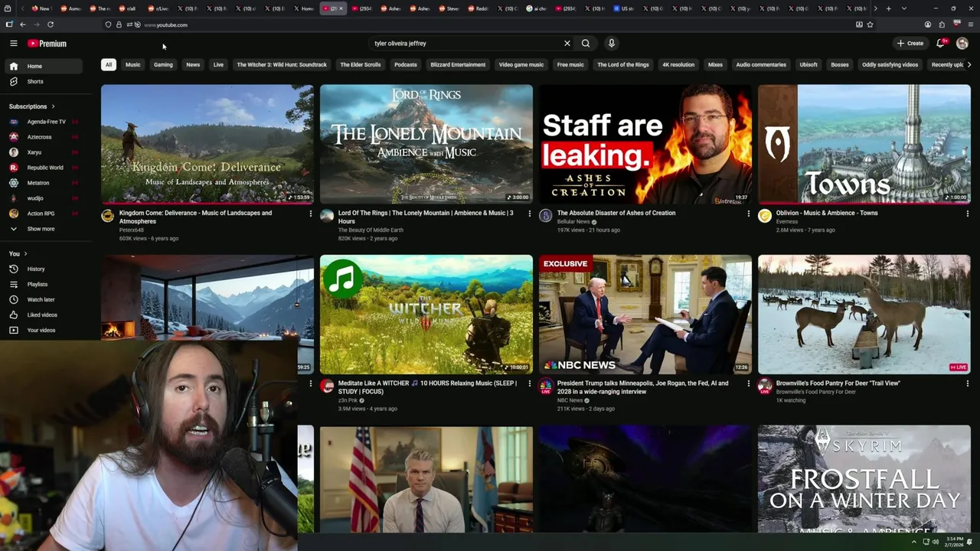Screen dimensions: 980x551
Task: Select the Music filter chip
Action: pyautogui.click(x=132, y=64)
